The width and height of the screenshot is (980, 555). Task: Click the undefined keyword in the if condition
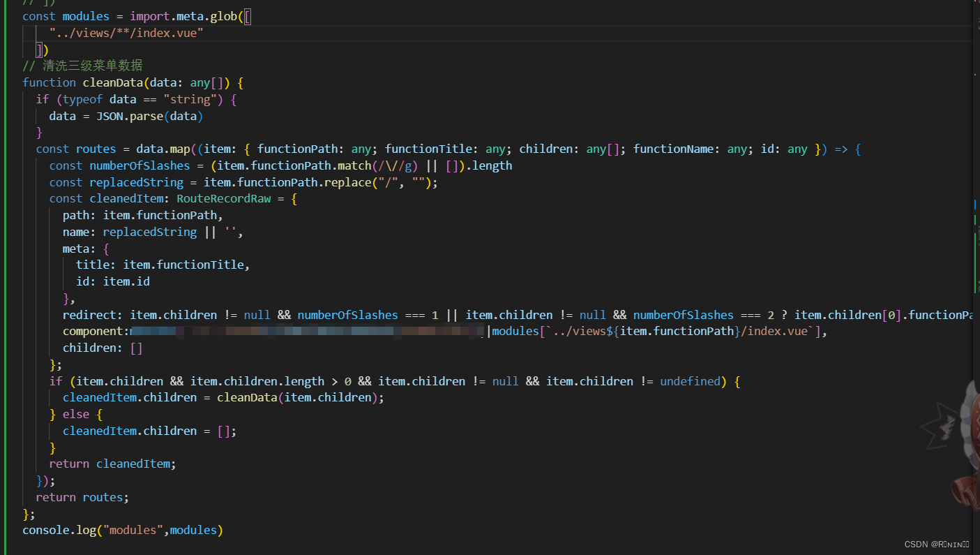click(x=691, y=381)
